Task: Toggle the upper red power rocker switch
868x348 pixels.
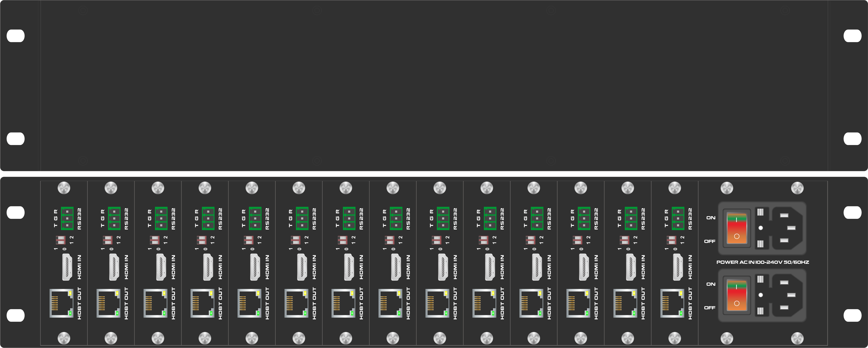Action: pyautogui.click(x=737, y=228)
